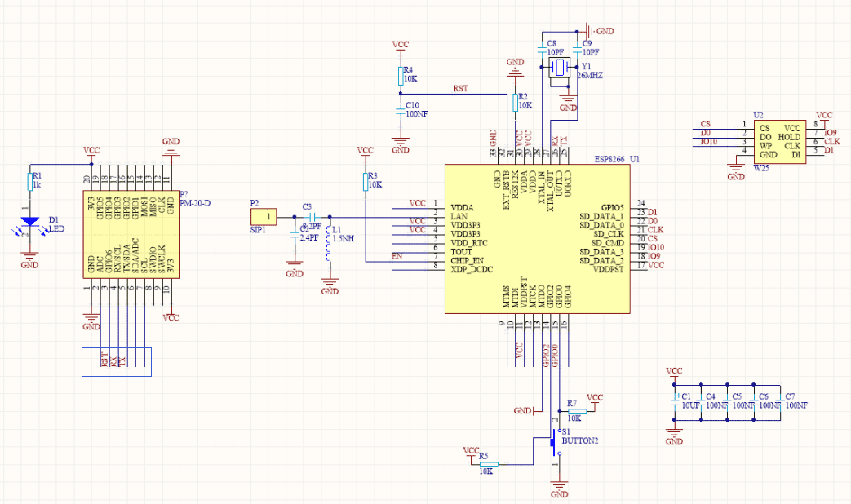
Task: Select the blue rectangle around RST RX TX
Action: tap(115, 361)
